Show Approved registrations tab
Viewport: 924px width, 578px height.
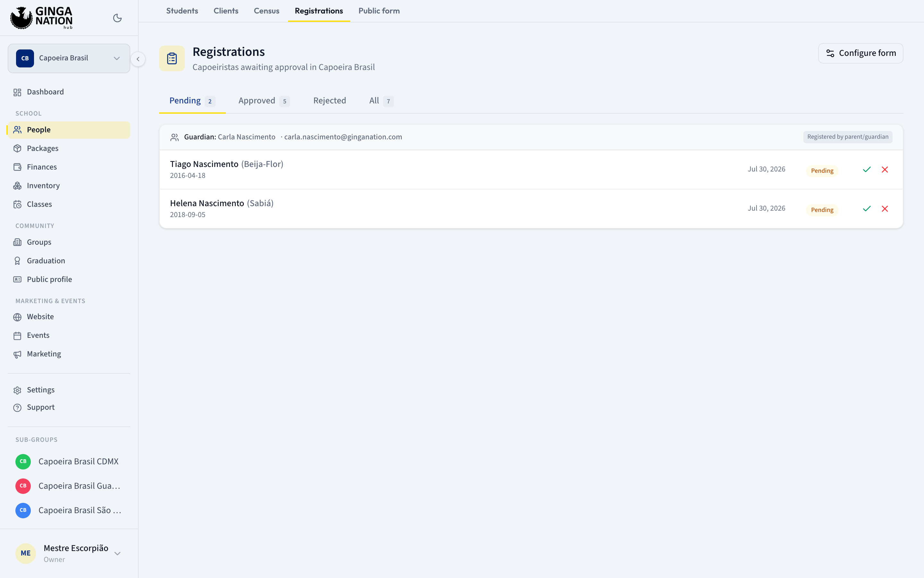(264, 101)
